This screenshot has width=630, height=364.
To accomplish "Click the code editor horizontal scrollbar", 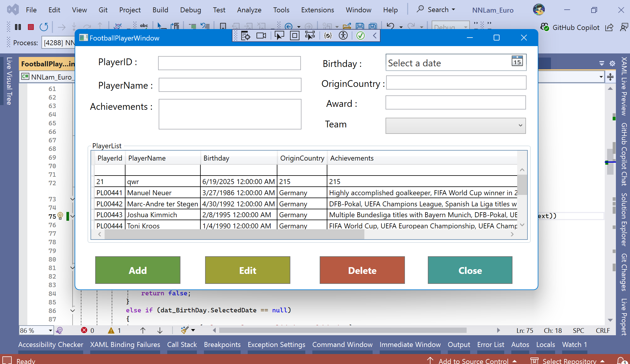I will coord(343,330).
